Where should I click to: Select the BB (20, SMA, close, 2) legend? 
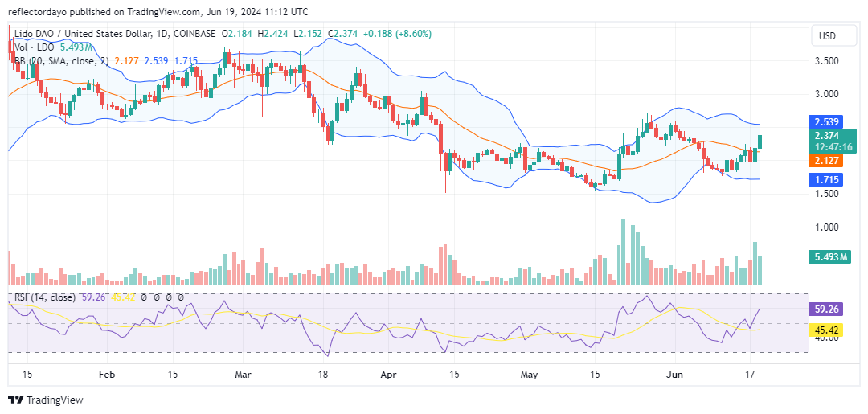click(62, 61)
